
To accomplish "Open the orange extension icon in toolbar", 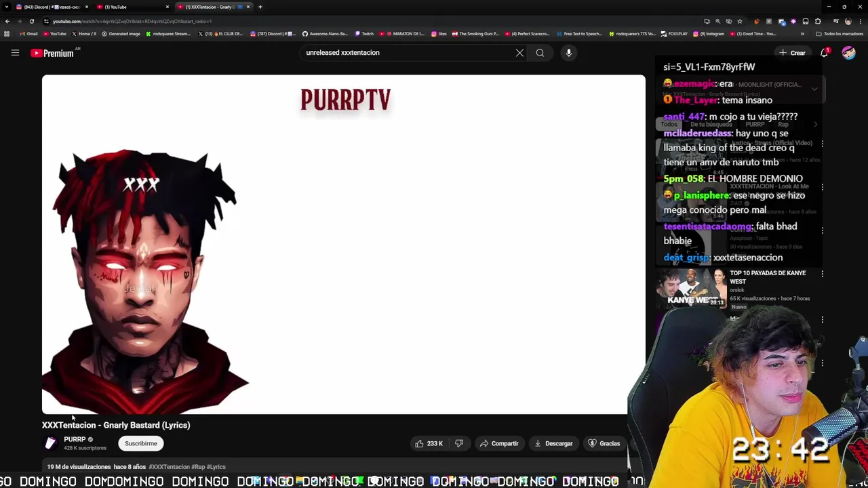I will pyautogui.click(x=756, y=21).
